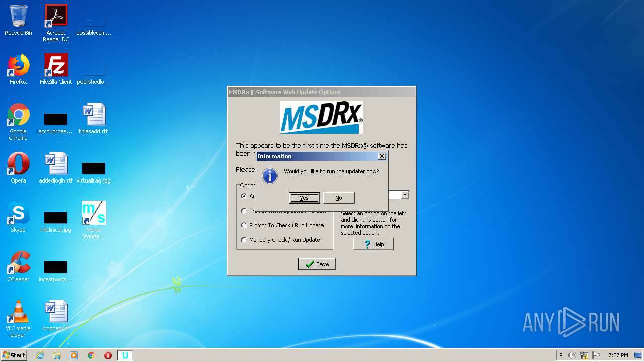
Task: Show hidden system tray icons
Action: click(561, 355)
